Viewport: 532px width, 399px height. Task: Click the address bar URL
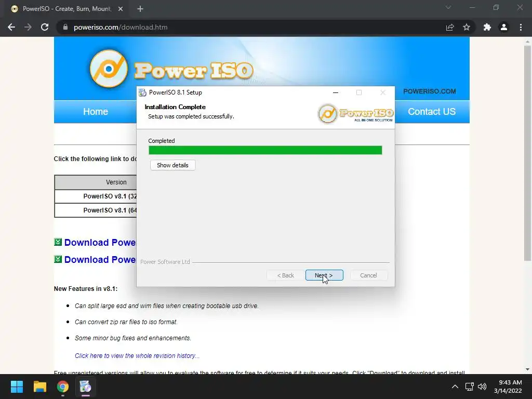[x=121, y=27]
